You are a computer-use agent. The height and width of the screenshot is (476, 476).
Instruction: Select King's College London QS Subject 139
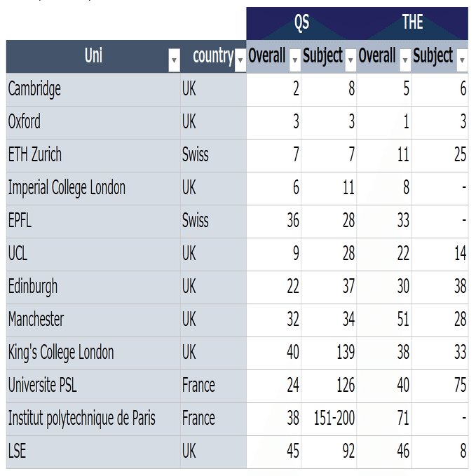(329, 353)
